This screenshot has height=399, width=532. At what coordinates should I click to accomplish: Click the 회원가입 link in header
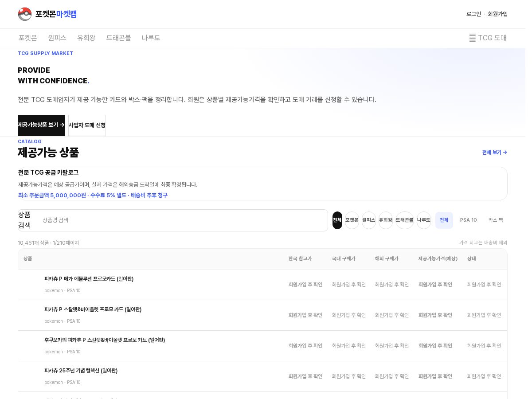(498, 14)
